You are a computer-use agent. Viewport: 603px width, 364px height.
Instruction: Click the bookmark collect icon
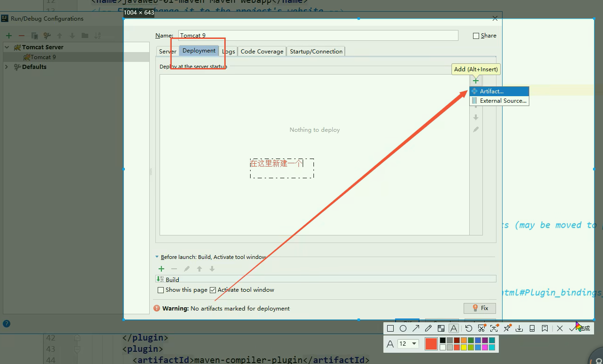coord(545,328)
